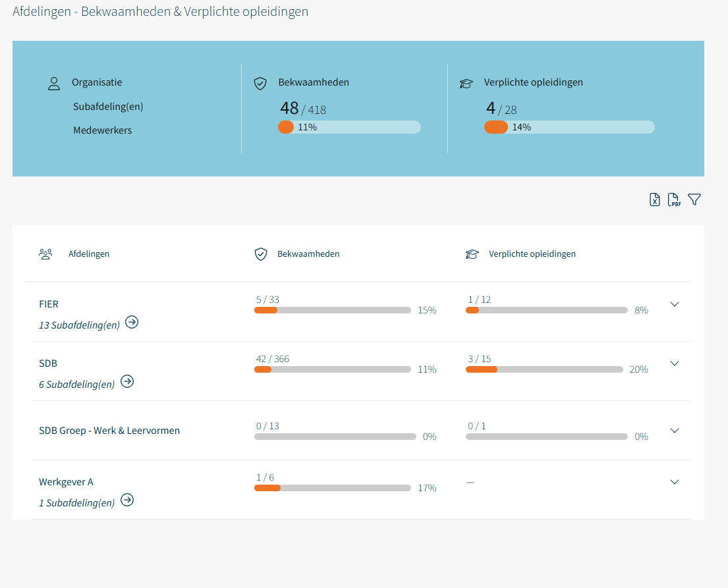Click Verplichte opleidingen column header
The height and width of the screenshot is (588, 728).
click(x=532, y=254)
